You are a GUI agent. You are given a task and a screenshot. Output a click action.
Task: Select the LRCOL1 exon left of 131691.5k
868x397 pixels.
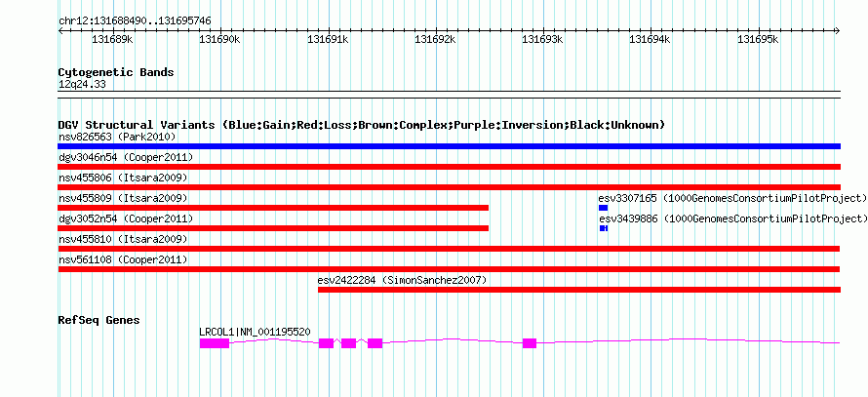(375, 343)
